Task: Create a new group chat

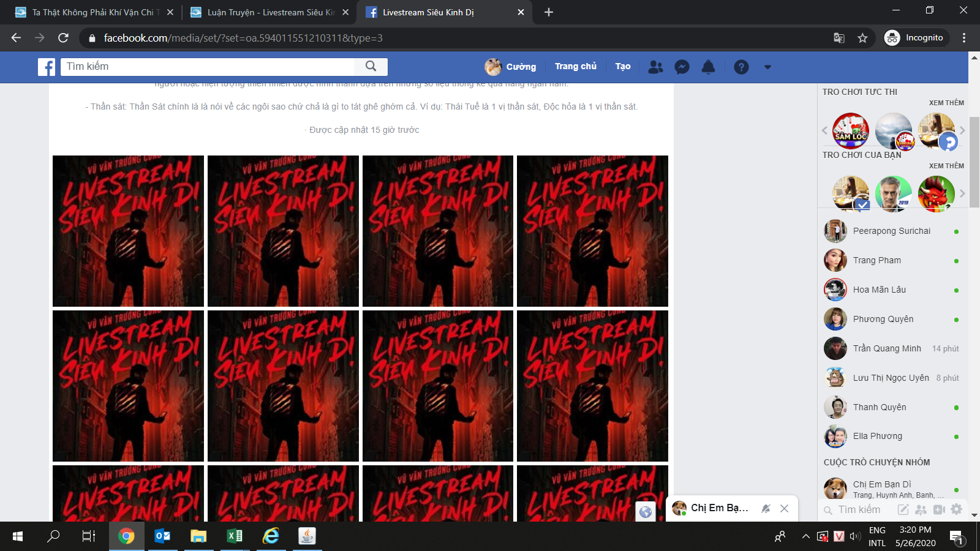Action: pos(921,509)
